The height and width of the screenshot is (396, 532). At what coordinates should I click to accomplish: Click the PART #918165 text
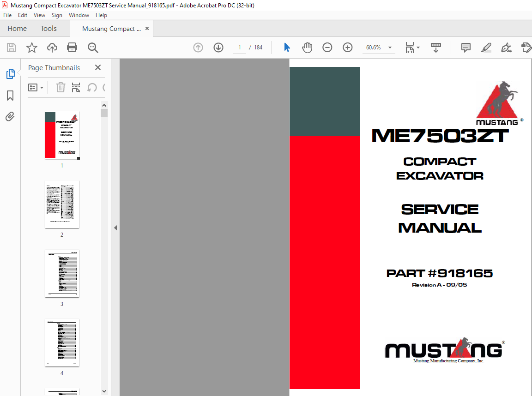(439, 273)
